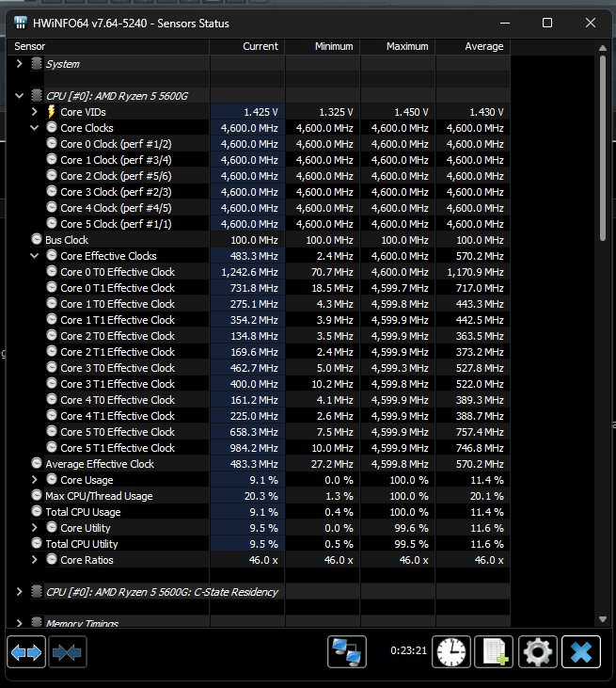Open sensor settings gear button

(538, 651)
